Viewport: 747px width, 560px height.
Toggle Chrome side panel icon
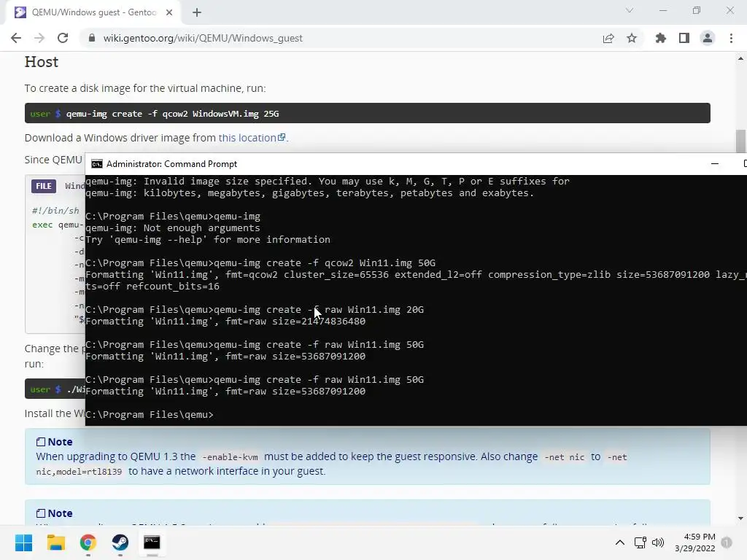[x=684, y=38]
